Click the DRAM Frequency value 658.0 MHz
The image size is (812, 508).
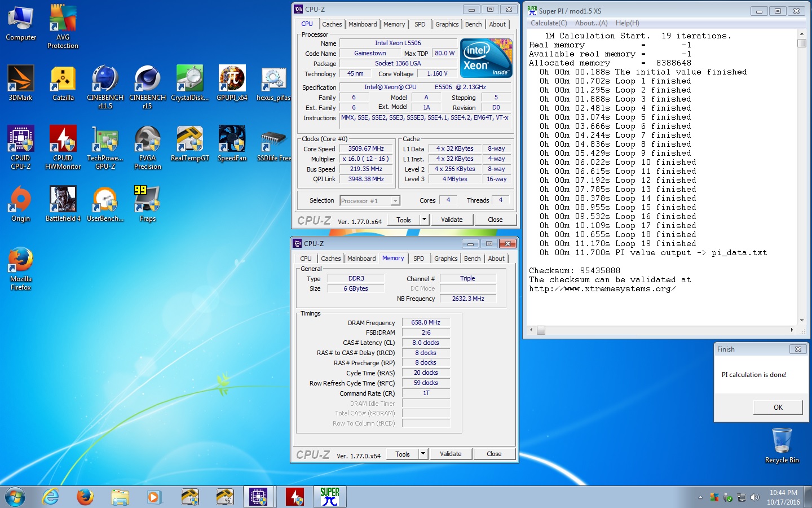pyautogui.click(x=426, y=323)
